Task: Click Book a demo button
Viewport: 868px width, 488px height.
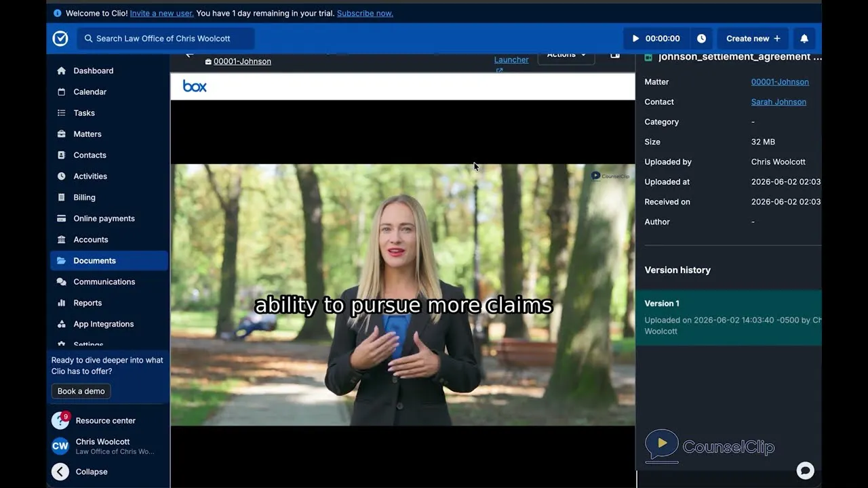Action: pyautogui.click(x=81, y=391)
